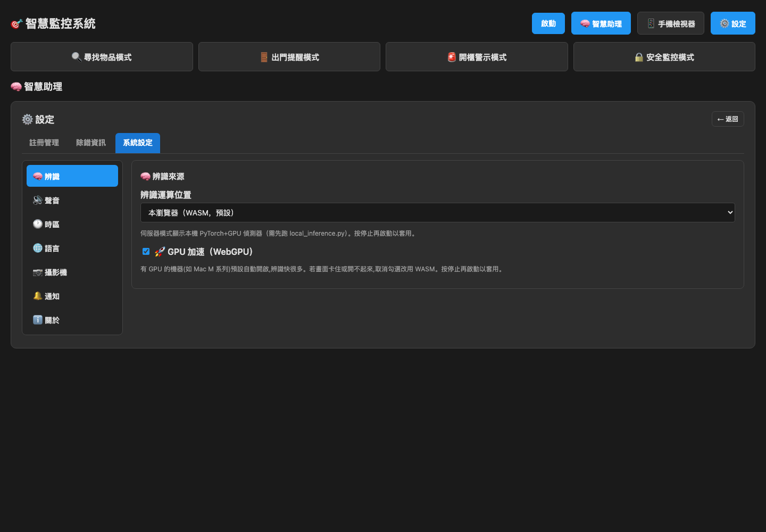The image size is (766, 532).
Task: Click the gear icon on header 設定 button
Action: point(725,23)
